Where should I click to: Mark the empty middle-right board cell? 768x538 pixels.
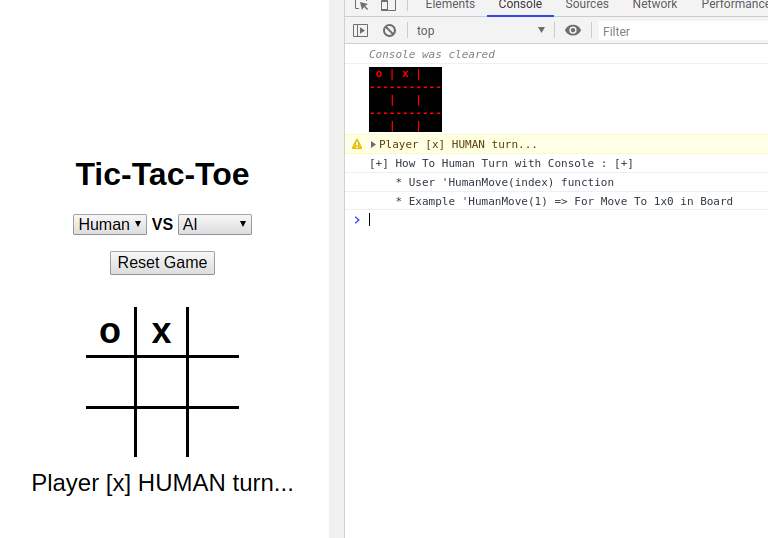tap(214, 382)
